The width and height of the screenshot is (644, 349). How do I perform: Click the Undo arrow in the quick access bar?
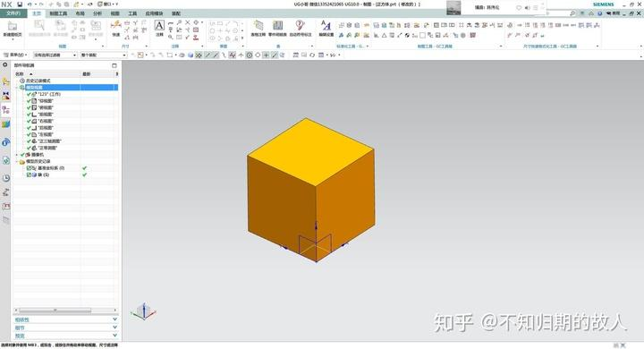click(x=30, y=4)
